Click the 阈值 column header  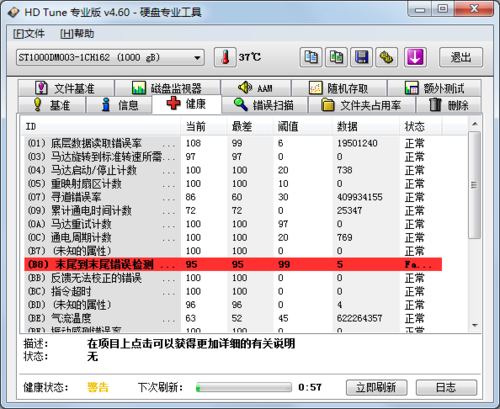click(302, 126)
